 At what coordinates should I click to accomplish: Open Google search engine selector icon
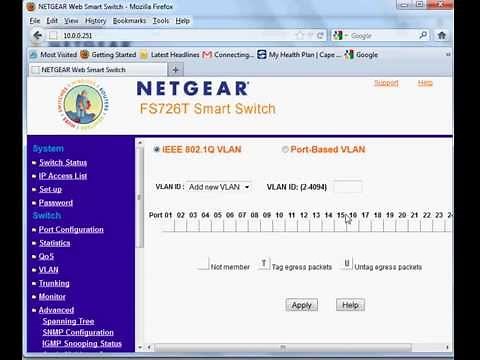coord(339,35)
